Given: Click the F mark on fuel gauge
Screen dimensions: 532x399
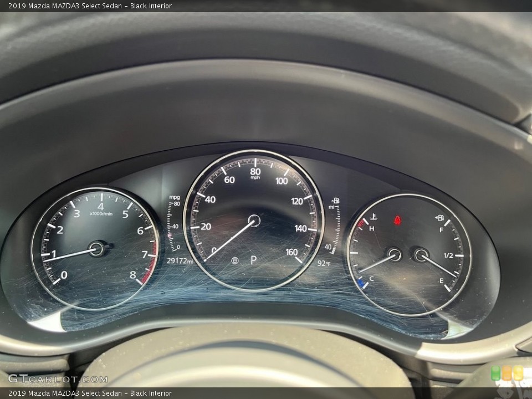Looking at the screenshot, I should 442,230.
